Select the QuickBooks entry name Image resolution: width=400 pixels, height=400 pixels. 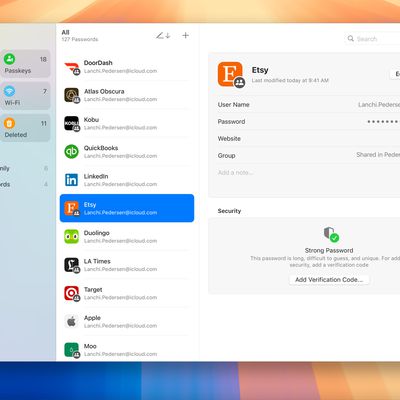(x=101, y=148)
